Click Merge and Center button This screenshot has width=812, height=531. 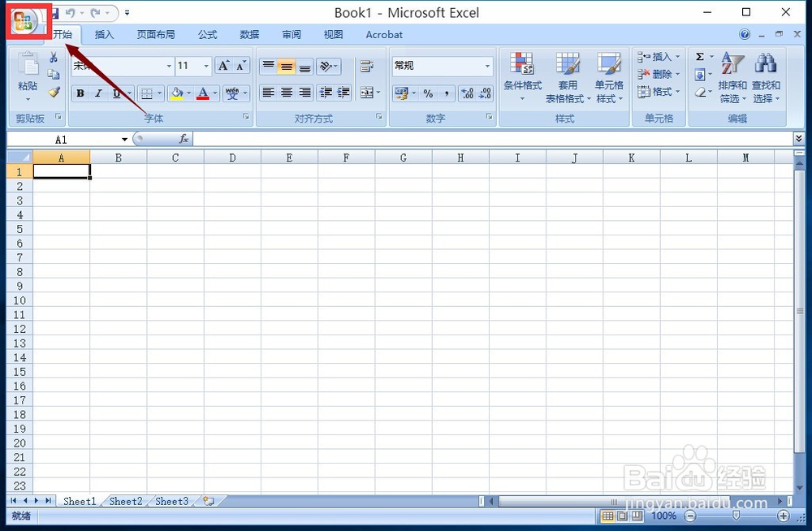tap(367, 93)
